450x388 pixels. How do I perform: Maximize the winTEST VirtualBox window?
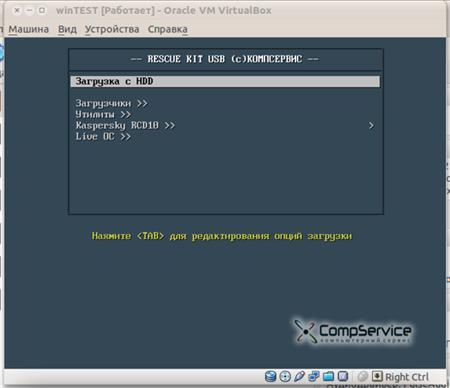point(42,10)
